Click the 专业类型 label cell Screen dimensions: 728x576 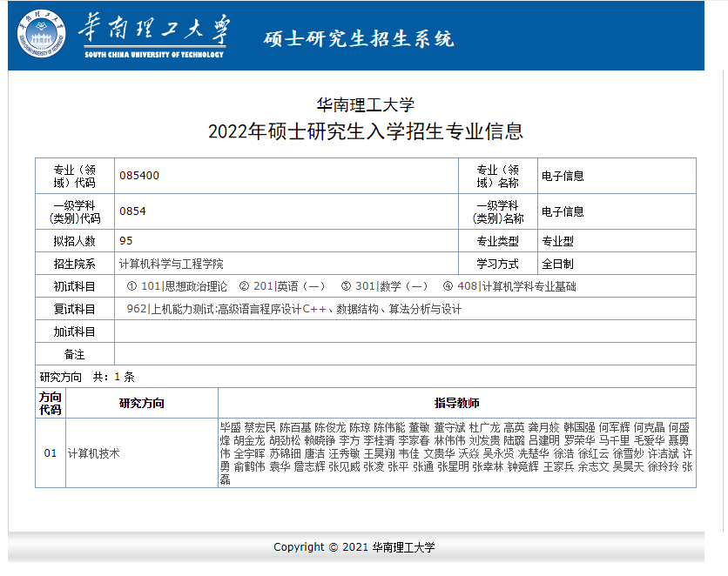pyautogui.click(x=498, y=241)
